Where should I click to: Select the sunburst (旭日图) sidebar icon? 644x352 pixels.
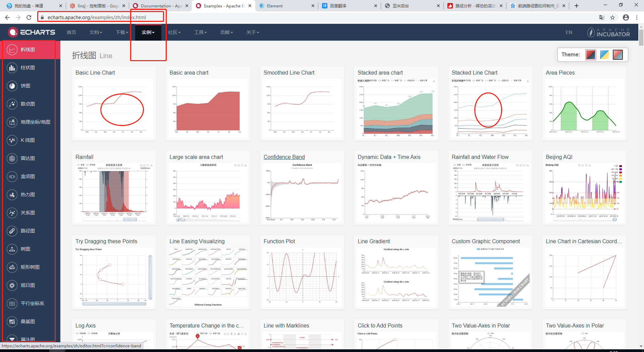coord(12,285)
